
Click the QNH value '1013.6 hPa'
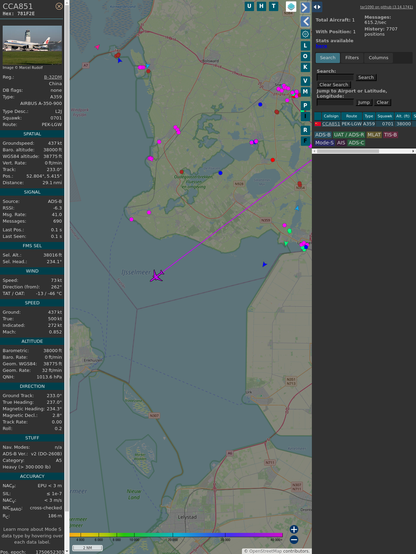click(x=50, y=377)
